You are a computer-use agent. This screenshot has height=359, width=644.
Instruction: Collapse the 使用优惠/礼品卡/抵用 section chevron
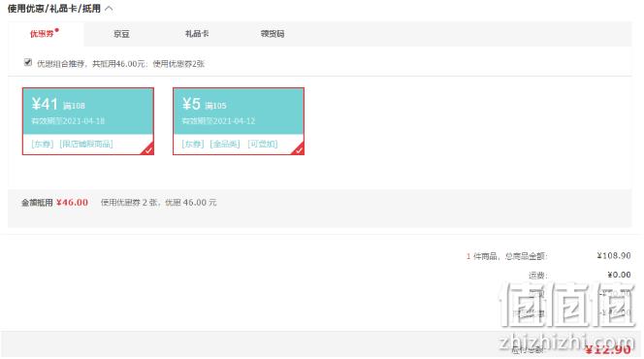click(x=109, y=9)
